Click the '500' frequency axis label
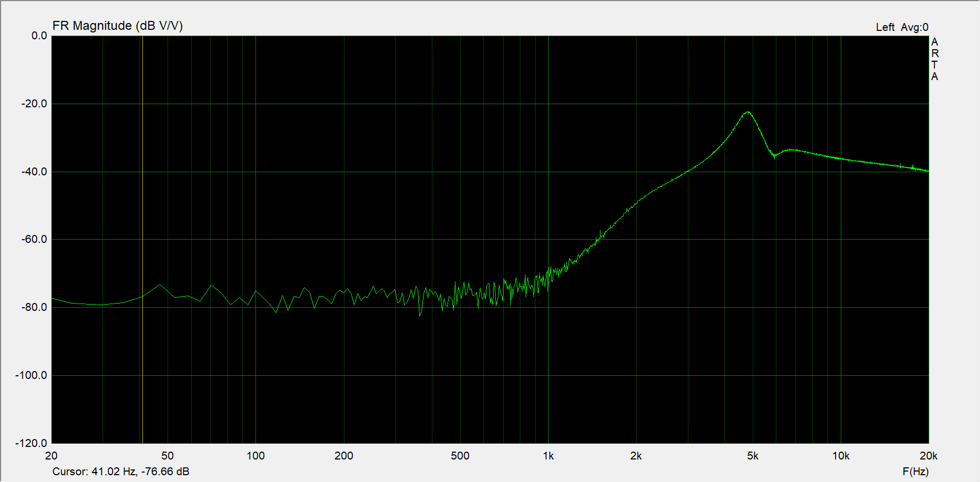The width and height of the screenshot is (980, 482). click(460, 456)
